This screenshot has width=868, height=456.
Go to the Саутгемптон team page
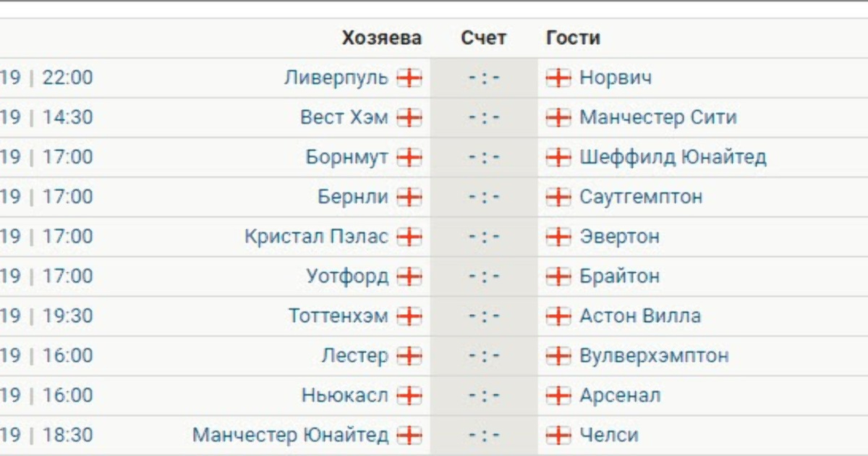tap(641, 197)
